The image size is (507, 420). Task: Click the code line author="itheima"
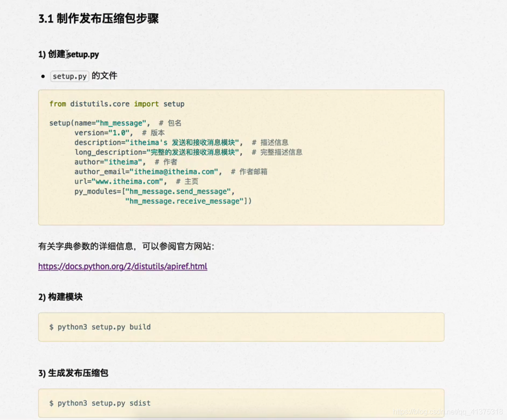(110, 162)
